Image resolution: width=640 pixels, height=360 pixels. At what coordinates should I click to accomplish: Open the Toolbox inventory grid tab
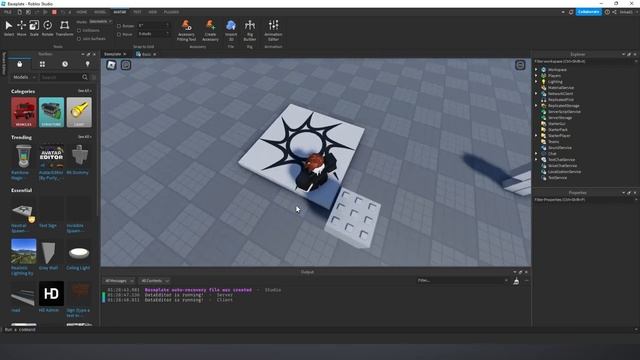[42, 64]
